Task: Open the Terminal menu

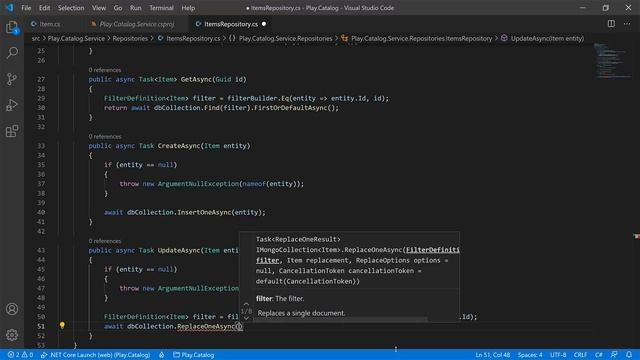Action: pyautogui.click(x=161, y=8)
